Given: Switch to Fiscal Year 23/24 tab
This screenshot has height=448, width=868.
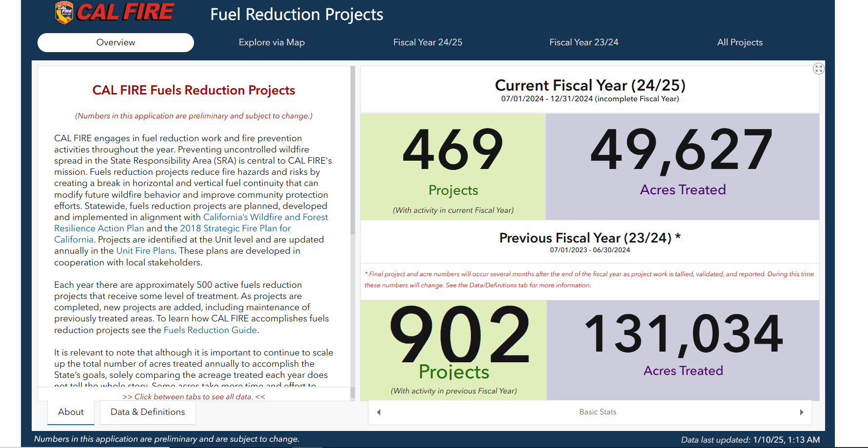Looking at the screenshot, I should [x=584, y=42].
